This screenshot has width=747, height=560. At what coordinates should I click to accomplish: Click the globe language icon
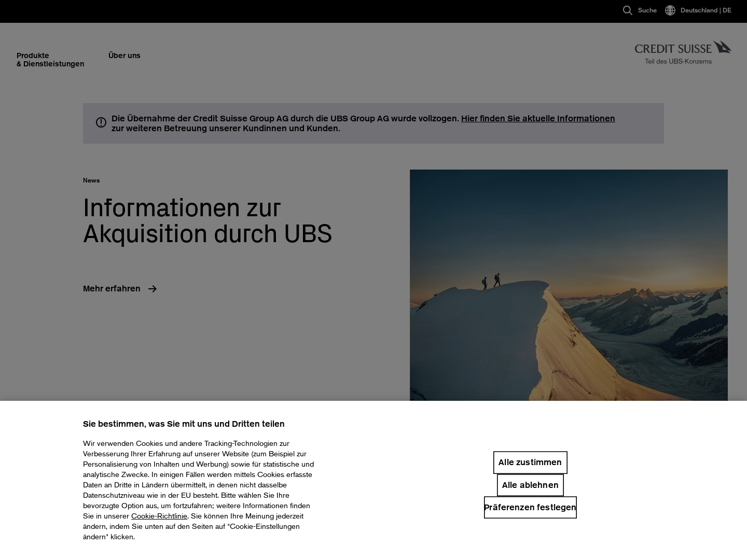click(x=670, y=10)
